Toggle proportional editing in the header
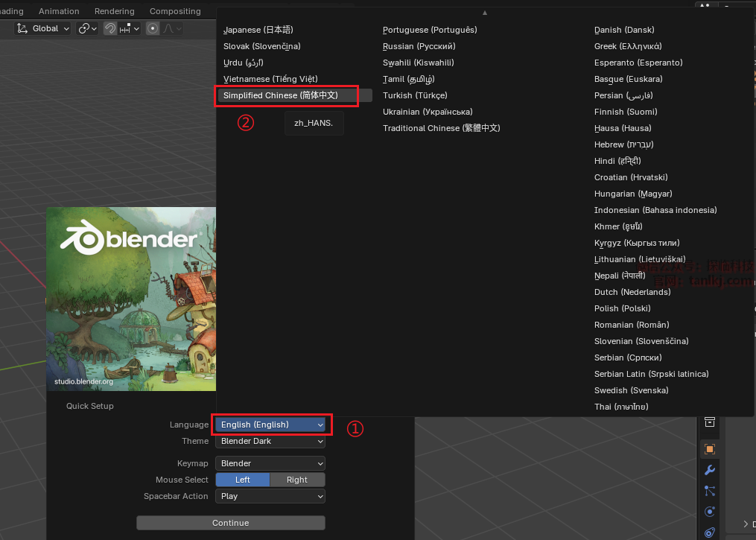 coord(153,28)
